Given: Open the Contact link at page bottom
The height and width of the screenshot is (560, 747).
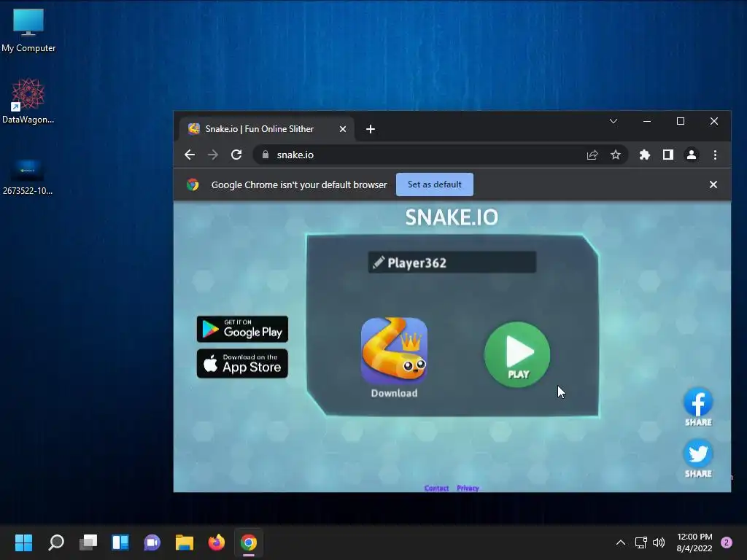Looking at the screenshot, I should (436, 488).
